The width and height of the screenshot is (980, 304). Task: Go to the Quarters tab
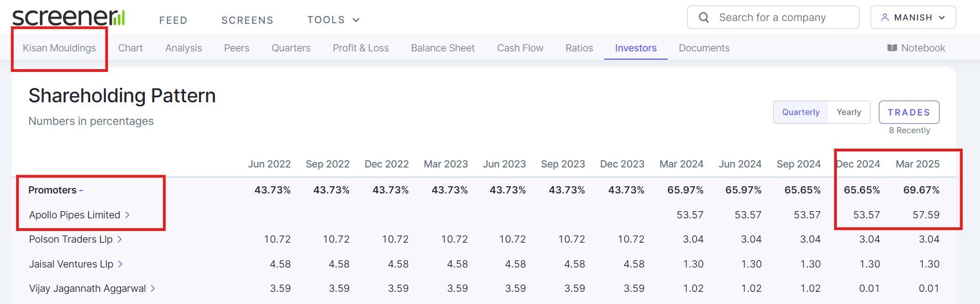pos(291,48)
